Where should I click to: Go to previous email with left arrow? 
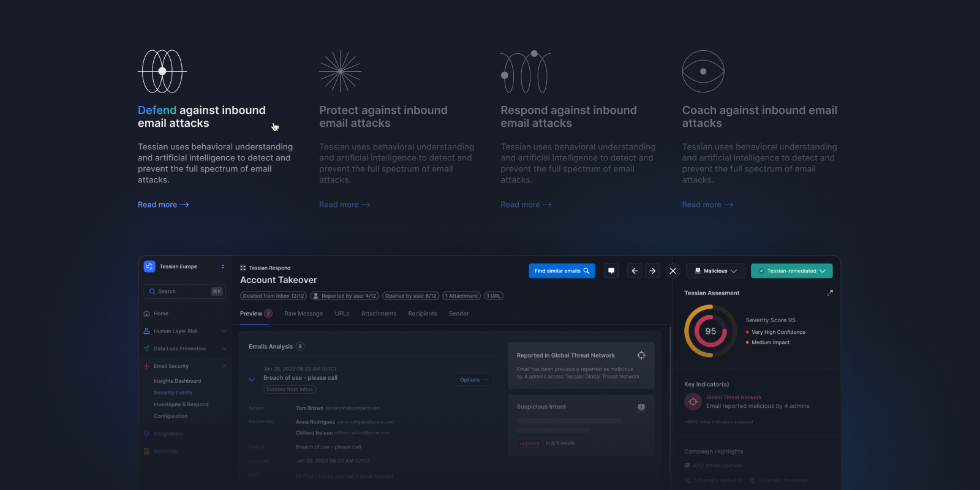[635, 271]
